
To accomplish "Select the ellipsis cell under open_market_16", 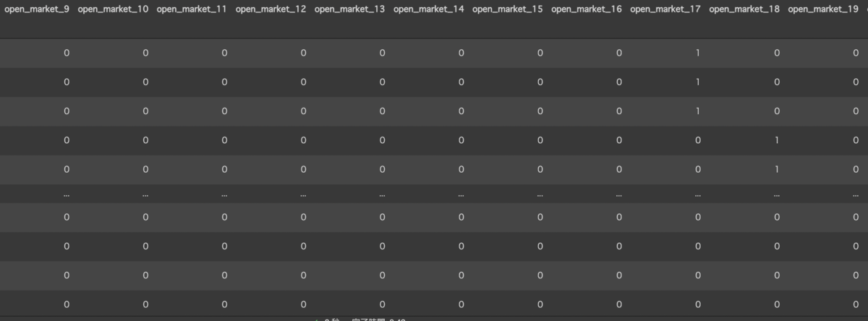I will click(618, 194).
